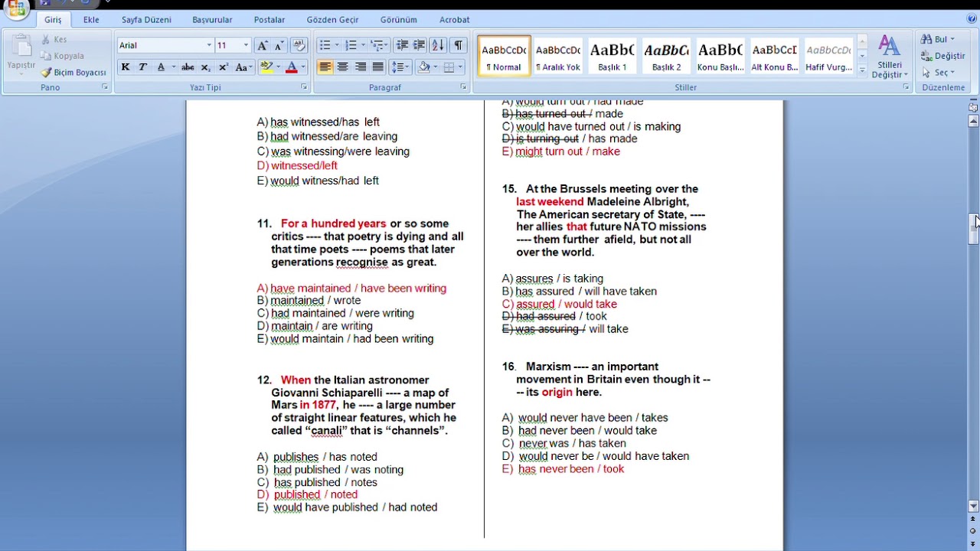The height and width of the screenshot is (551, 980).
Task: Apply the Normal style
Action: pyautogui.click(x=504, y=56)
